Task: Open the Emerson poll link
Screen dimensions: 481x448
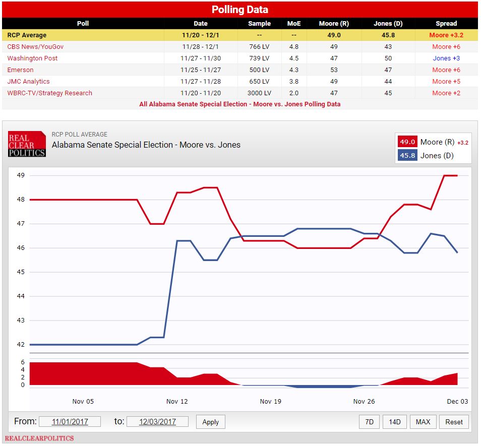Action: click(x=20, y=70)
